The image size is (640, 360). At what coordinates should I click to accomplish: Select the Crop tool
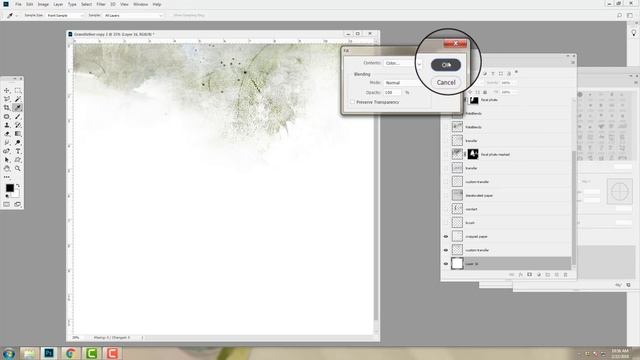(7, 108)
